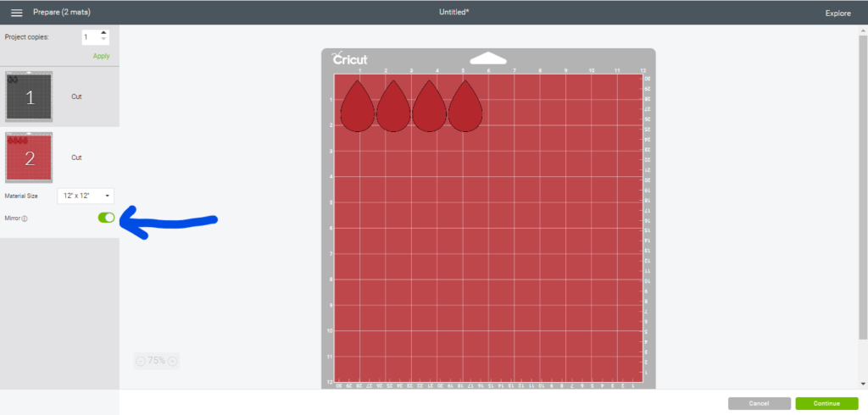Select mat 1 thumbnail
This screenshot has width=868, height=415.
click(x=29, y=97)
